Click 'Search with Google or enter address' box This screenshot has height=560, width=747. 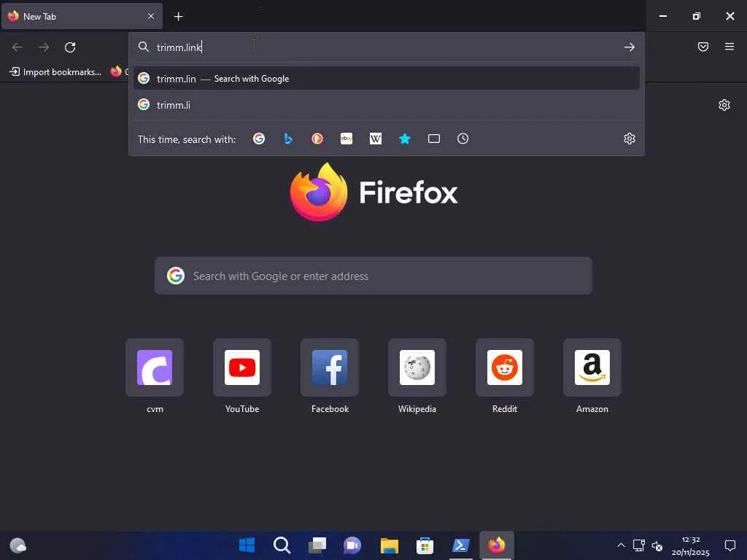click(x=373, y=276)
